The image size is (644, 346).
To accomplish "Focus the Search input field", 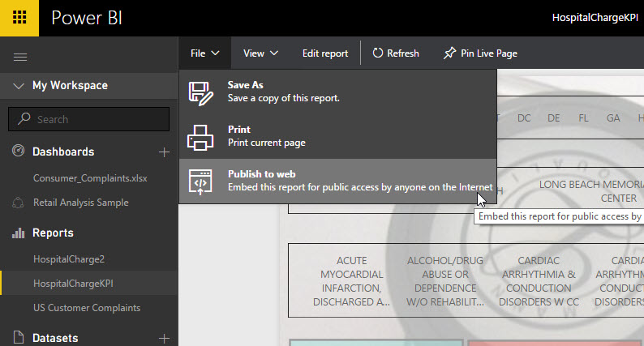I will pyautogui.click(x=88, y=119).
